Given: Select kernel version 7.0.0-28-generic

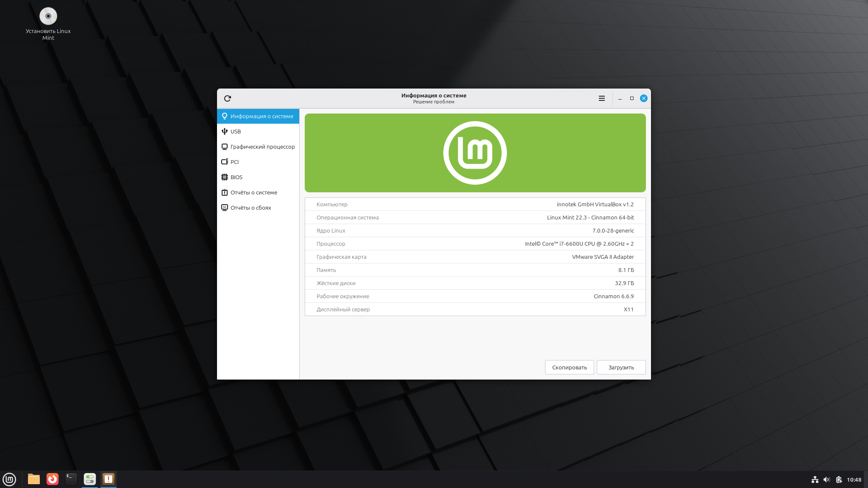Looking at the screenshot, I should point(613,230).
